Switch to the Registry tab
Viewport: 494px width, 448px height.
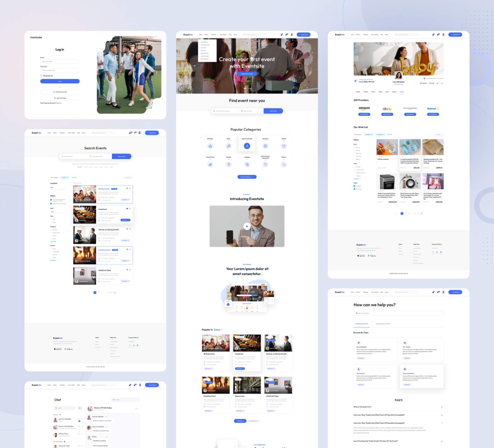[x=402, y=92]
